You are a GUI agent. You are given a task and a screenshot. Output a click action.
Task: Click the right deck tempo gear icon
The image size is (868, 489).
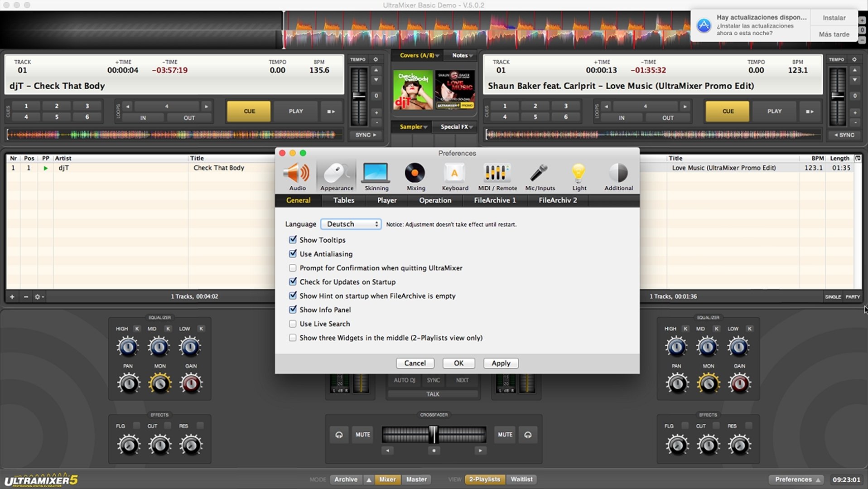[854, 59]
